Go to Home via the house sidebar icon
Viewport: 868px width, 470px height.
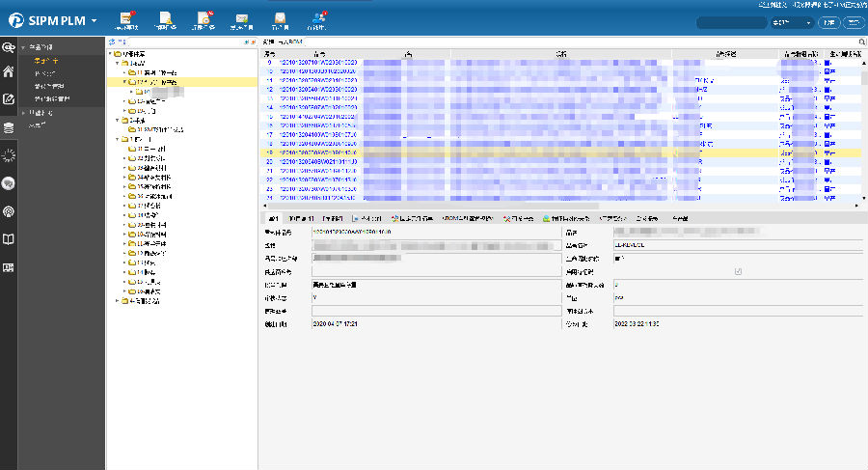(9, 71)
